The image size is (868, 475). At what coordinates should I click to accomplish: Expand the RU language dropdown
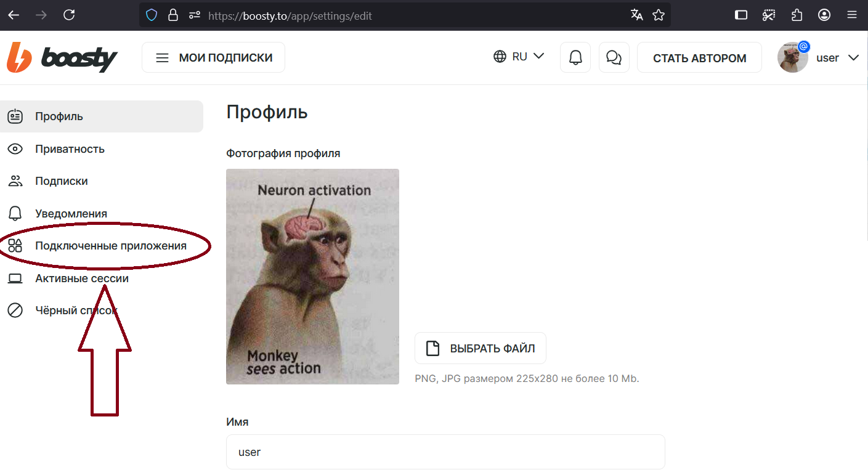(519, 57)
